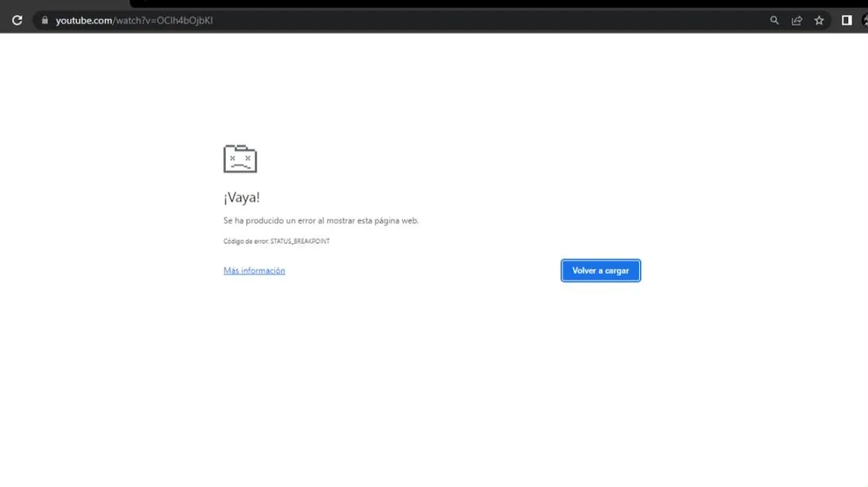
Task: Open the profile avatar icon
Action: click(x=865, y=20)
